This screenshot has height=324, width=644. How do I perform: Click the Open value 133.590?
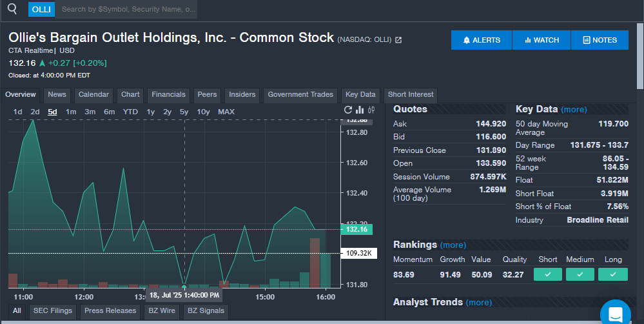(491, 163)
